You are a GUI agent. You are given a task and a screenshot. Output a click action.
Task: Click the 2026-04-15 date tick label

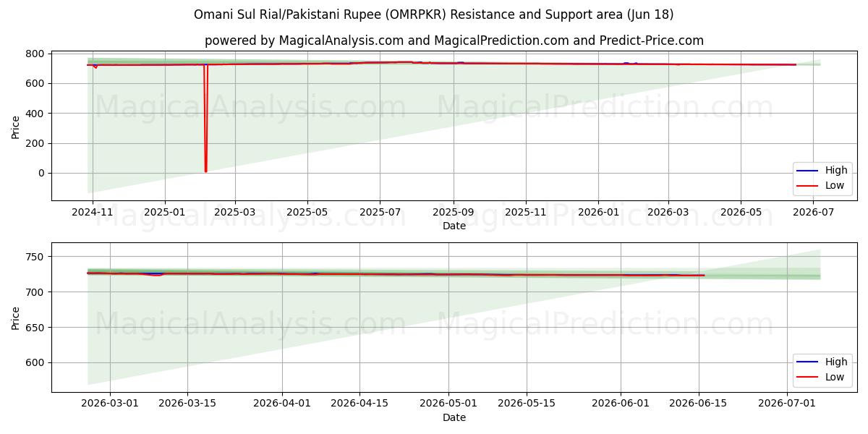[359, 404]
